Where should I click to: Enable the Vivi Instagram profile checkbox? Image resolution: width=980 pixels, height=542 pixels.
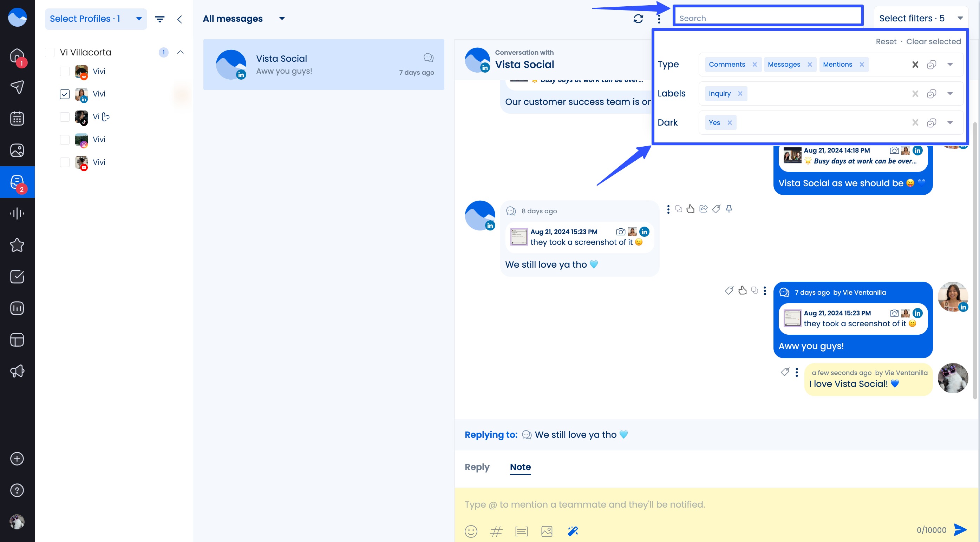point(65,140)
